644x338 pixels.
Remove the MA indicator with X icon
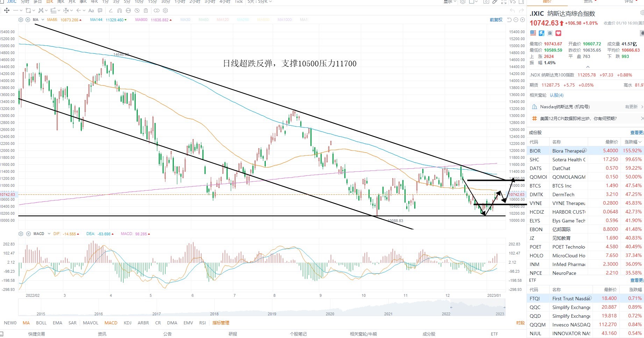28,20
